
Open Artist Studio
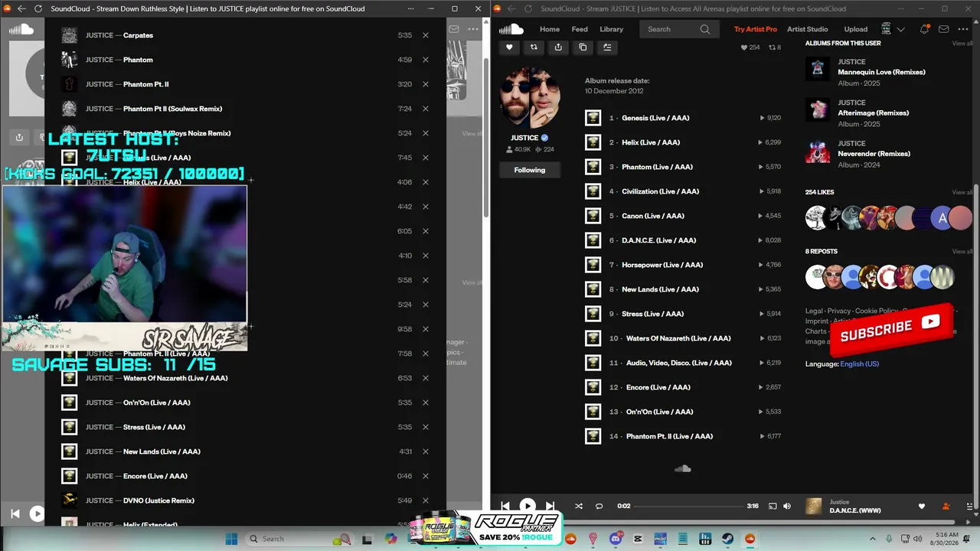808,29
